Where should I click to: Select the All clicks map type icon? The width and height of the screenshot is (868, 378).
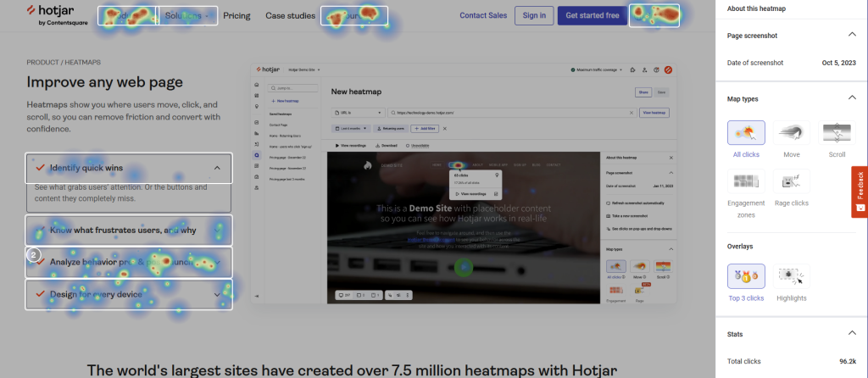pyautogui.click(x=746, y=133)
